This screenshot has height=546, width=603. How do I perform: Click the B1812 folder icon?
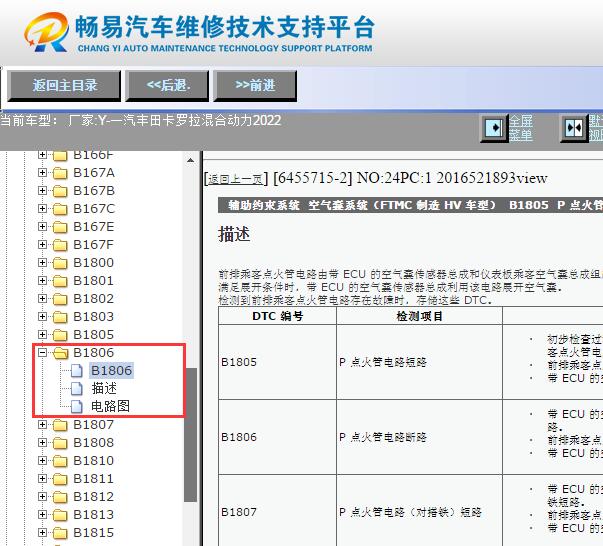click(60, 498)
